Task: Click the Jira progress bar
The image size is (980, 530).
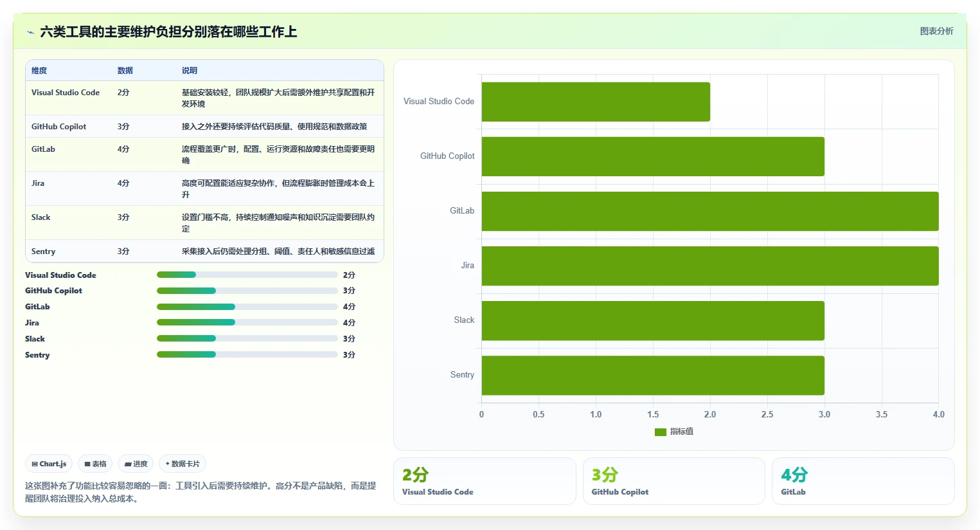Action: (x=247, y=322)
